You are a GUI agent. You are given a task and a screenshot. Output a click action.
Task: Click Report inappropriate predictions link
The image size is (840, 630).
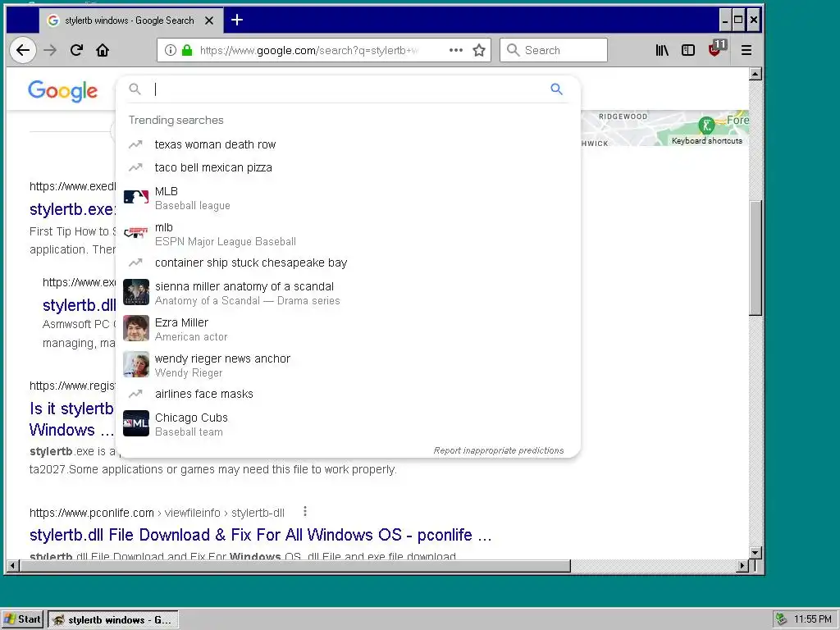pyautogui.click(x=498, y=450)
